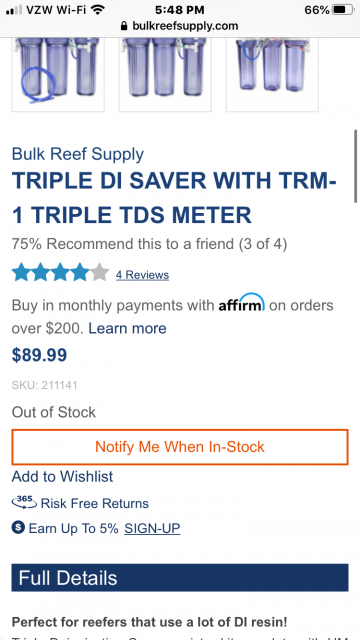Tap the 365 Risk Free Returns icon
The width and height of the screenshot is (360, 640).
point(24,502)
